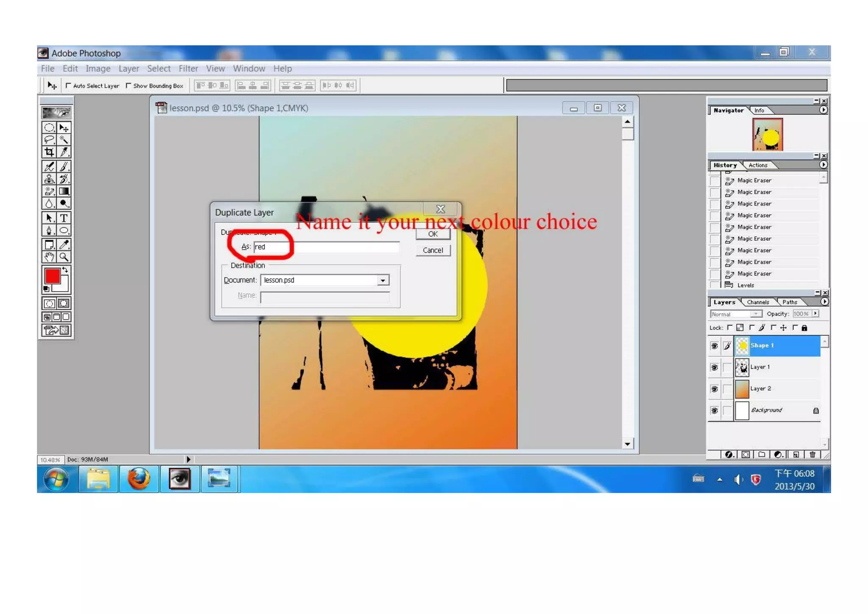Viewport: 868px width, 614px height.
Task: Click the status bar info arrow
Action: pos(188,459)
